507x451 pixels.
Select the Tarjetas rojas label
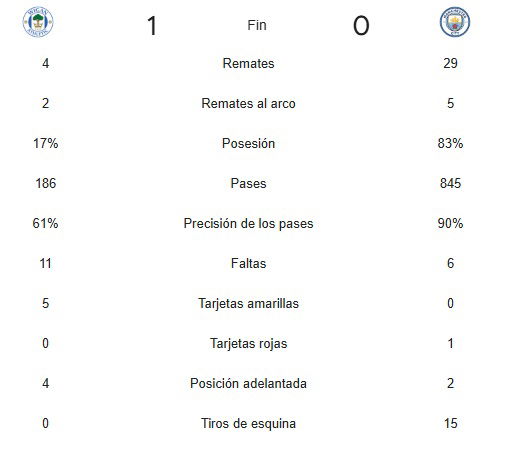(248, 343)
